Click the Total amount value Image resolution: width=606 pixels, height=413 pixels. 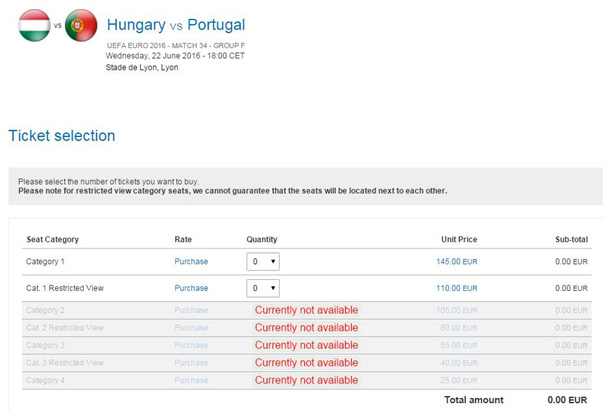click(x=567, y=400)
